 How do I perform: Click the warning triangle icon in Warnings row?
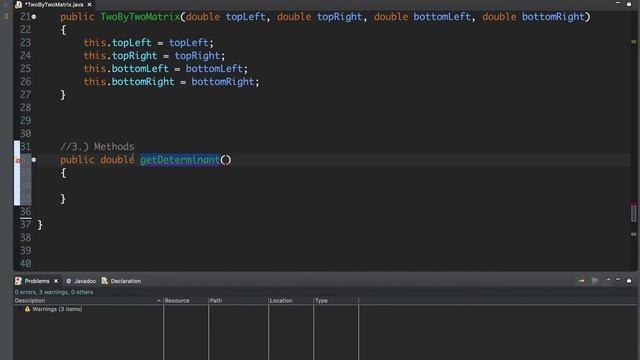[27, 309]
